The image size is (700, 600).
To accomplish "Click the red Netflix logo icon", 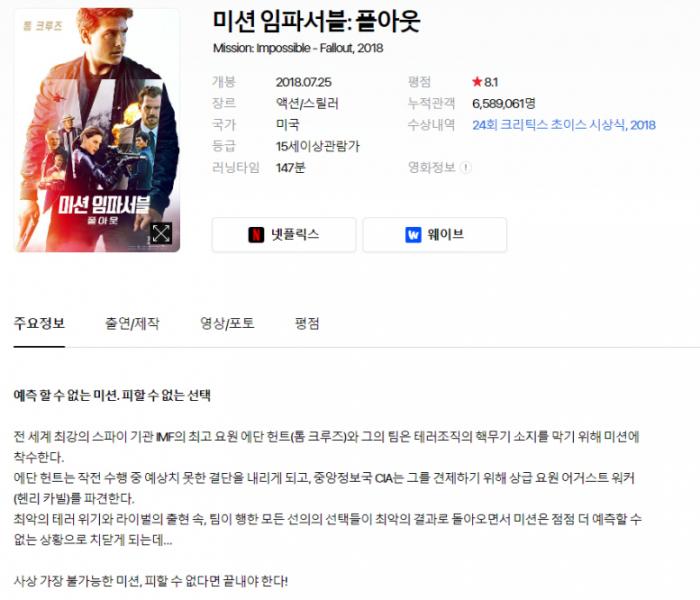I will 256,234.
